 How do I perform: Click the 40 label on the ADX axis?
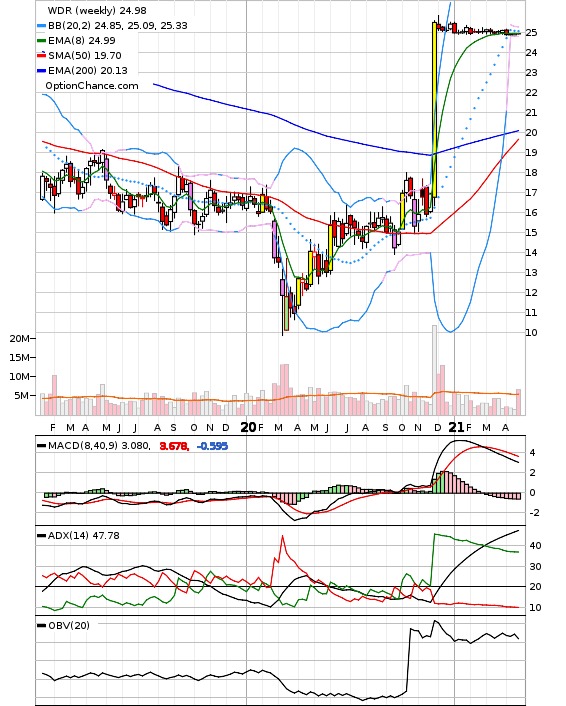coord(535,546)
